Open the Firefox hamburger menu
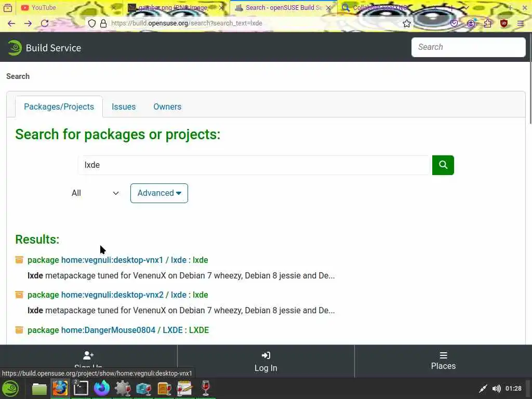The image size is (532, 399). point(521,23)
